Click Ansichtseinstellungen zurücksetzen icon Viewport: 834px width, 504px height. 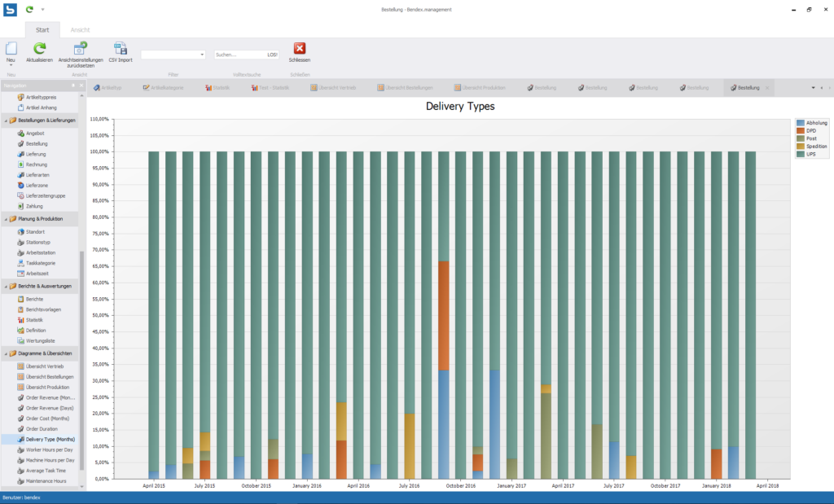81,50
